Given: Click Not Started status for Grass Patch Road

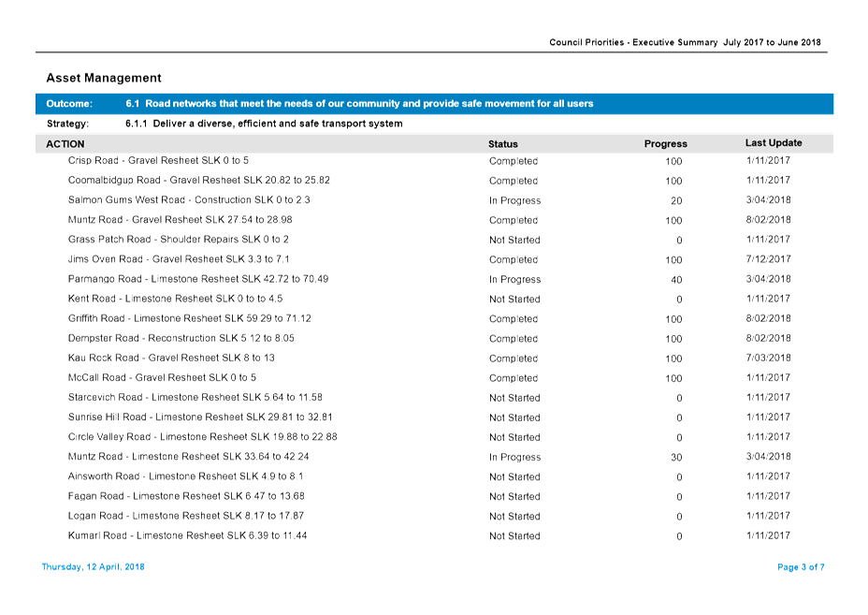Looking at the screenshot, I should click(514, 240).
